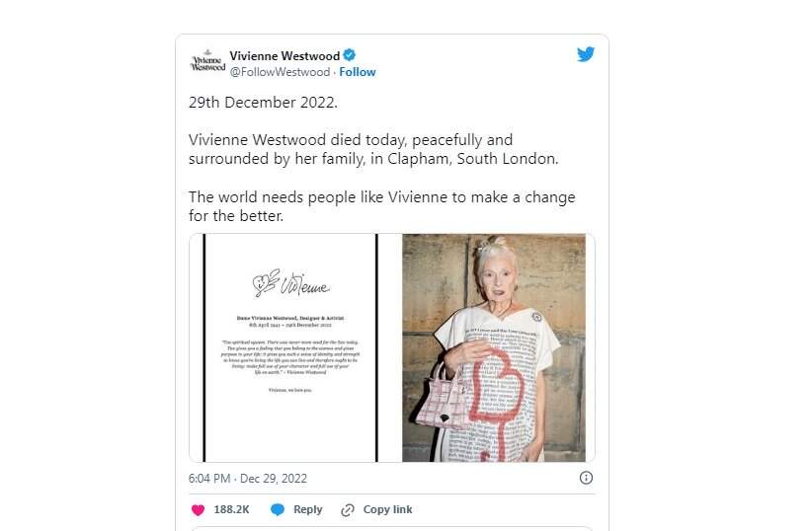Click the Reply text label

pos(307,509)
